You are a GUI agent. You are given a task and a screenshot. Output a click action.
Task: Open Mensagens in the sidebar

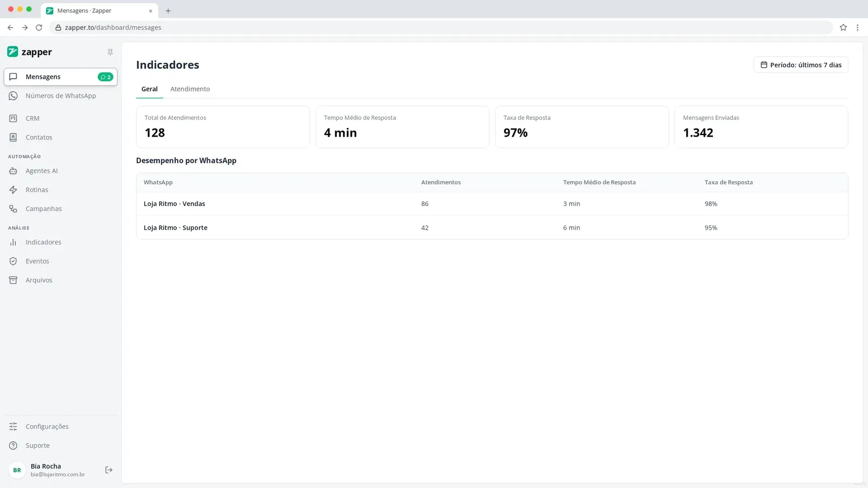pos(61,77)
